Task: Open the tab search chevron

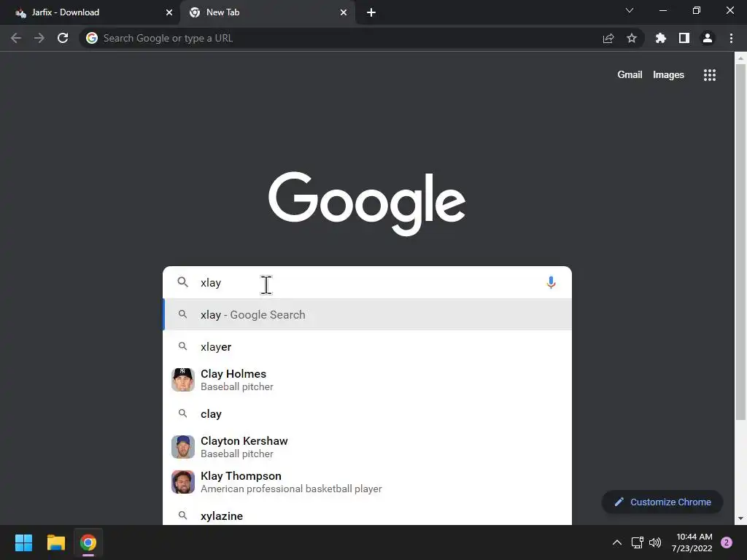Action: [x=630, y=10]
